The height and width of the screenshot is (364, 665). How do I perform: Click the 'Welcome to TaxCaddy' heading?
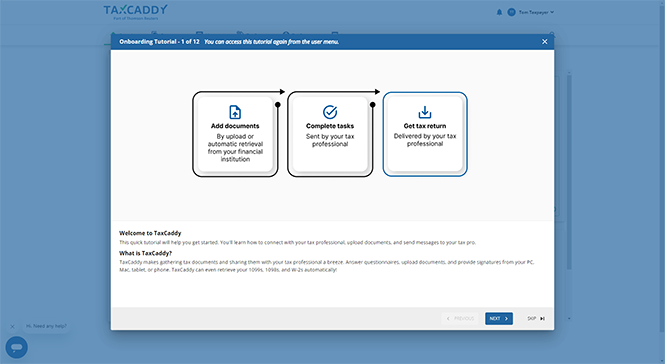coord(150,233)
